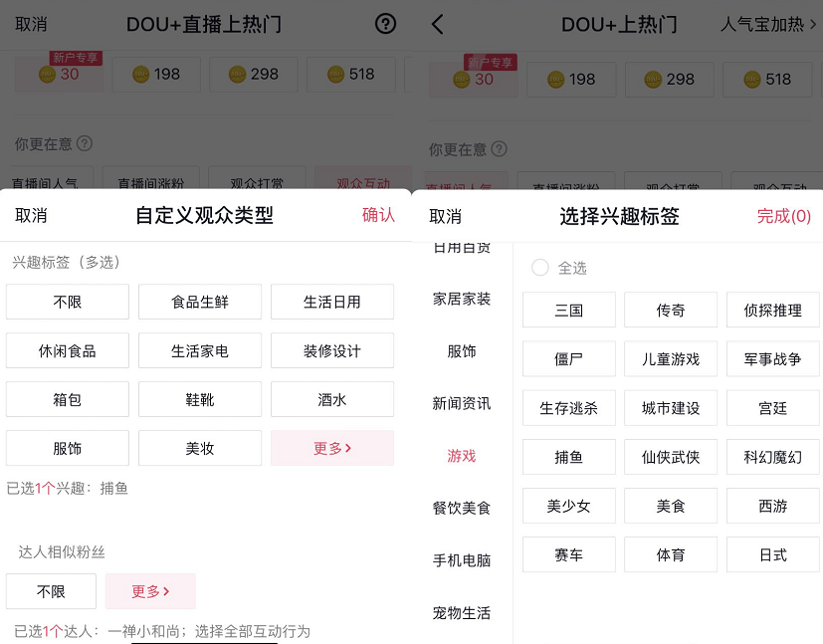Screen dimensions: 823x644
Task: Choose the 科幻魔幻 tag
Action: (x=773, y=457)
